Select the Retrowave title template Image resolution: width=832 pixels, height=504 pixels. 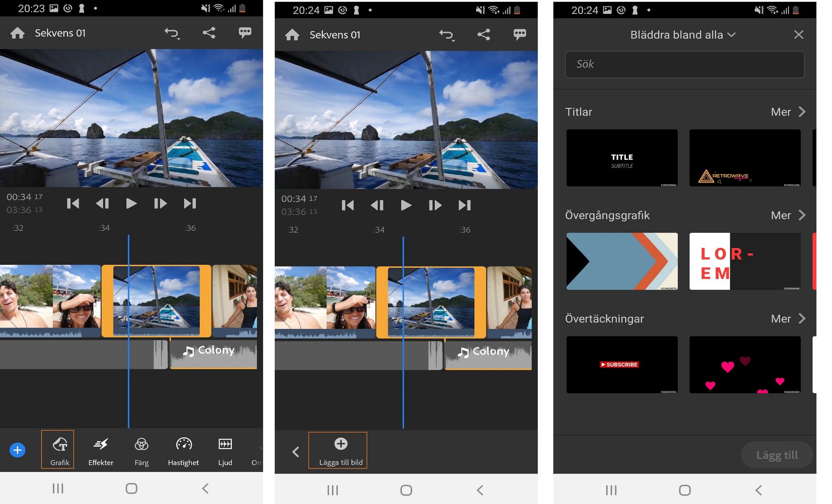[744, 158]
